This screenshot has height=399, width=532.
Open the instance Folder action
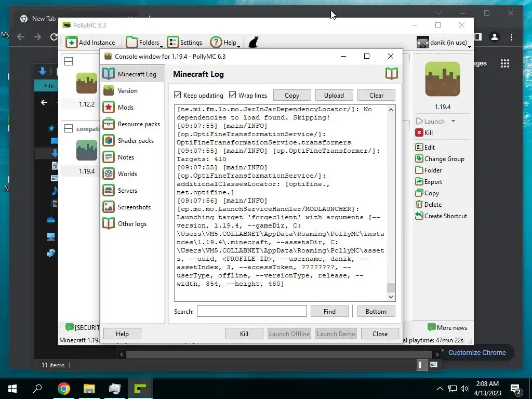429,170
